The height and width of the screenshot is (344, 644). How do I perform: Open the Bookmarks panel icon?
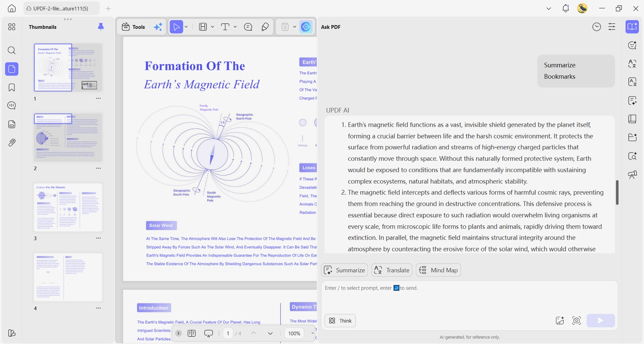tap(12, 88)
